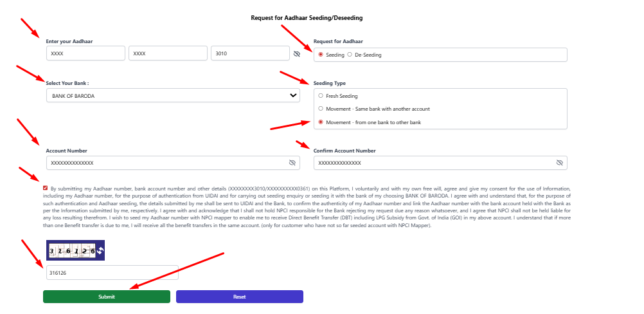Click the first Aadhaar digits box
This screenshot has height=314, width=644.
85,54
